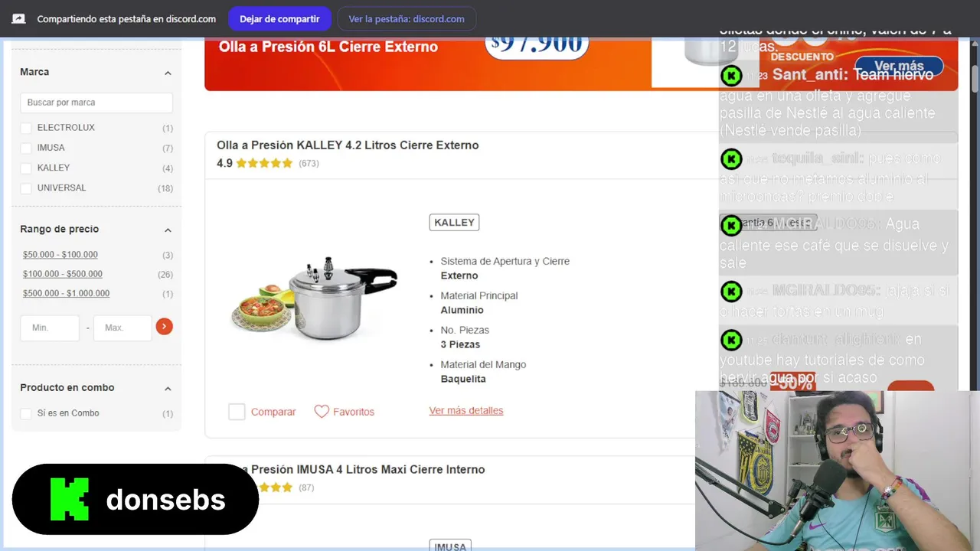The width and height of the screenshot is (980, 551).
Task: Click the 'Dejar de compartir' button
Action: click(x=279, y=19)
